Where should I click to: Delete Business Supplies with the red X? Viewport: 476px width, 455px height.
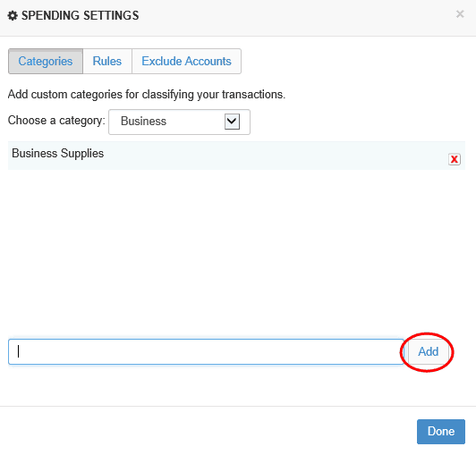pyautogui.click(x=455, y=159)
